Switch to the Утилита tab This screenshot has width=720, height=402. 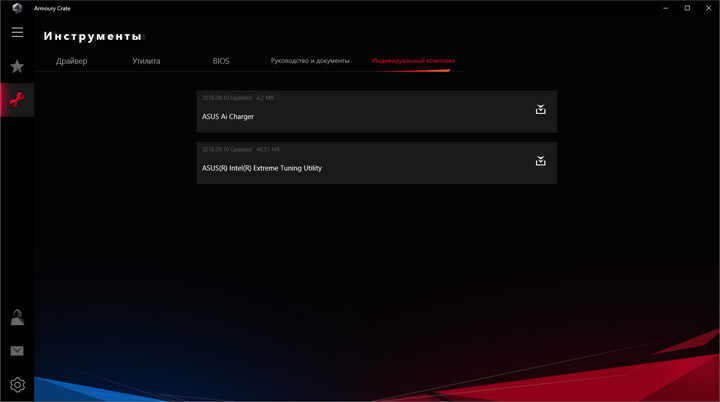pos(146,61)
